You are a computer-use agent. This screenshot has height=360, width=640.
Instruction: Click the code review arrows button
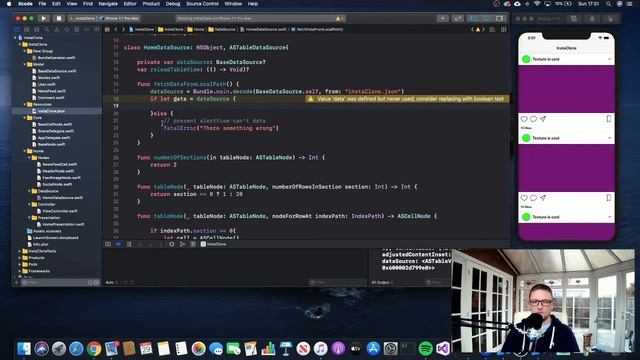click(458, 18)
